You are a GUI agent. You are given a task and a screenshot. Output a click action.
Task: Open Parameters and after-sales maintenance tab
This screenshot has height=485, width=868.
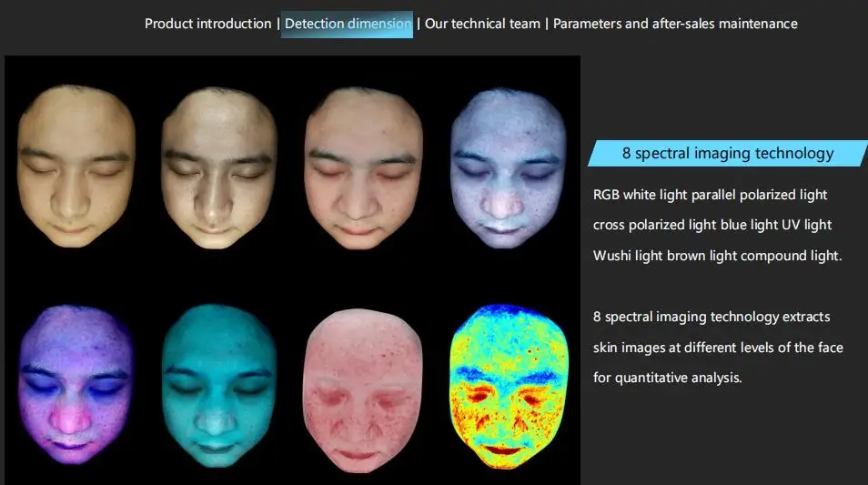675,24
